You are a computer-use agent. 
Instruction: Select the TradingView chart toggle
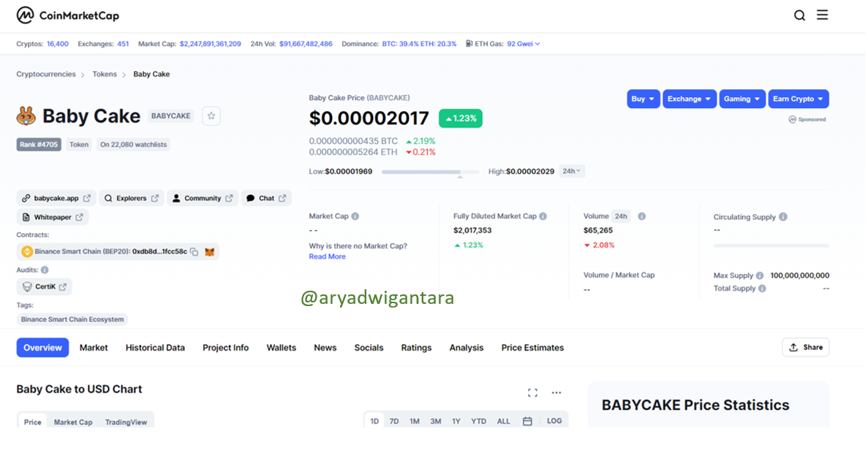[127, 422]
